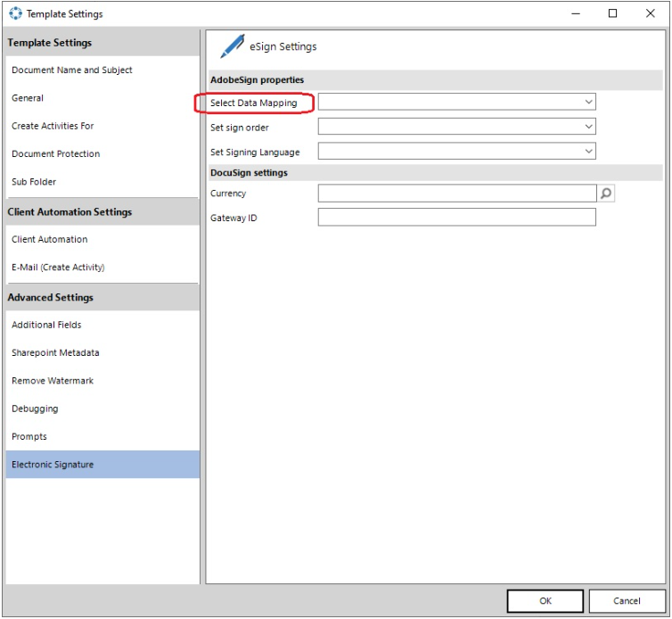Click into the Gateway ID field
This screenshot has height=619, width=672.
tap(456, 218)
